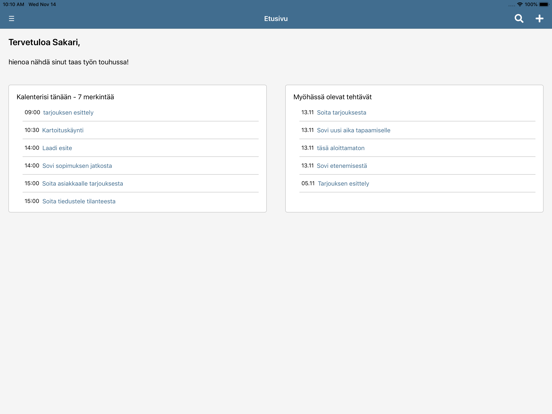This screenshot has width=552, height=414.
Task: Select the hienoa nähdä sinut text
Action: pyautogui.click(x=69, y=62)
